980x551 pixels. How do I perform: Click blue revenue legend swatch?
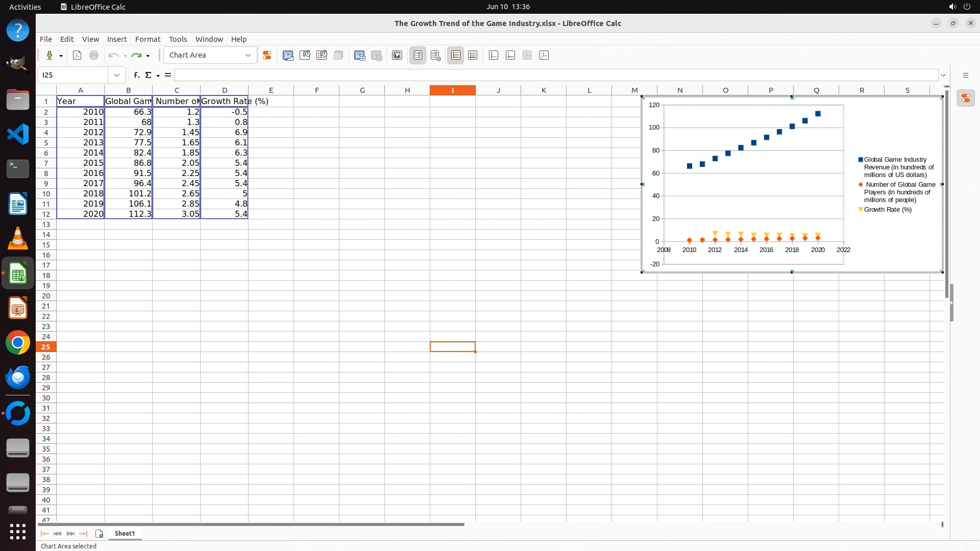(861, 160)
